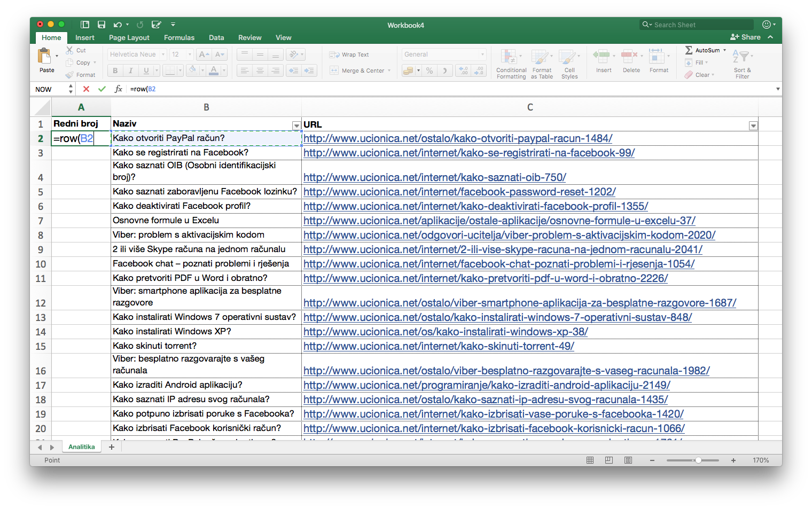Viewport: 812px width, 509px height.
Task: Cancel the formula entry with the red X
Action: coord(86,89)
